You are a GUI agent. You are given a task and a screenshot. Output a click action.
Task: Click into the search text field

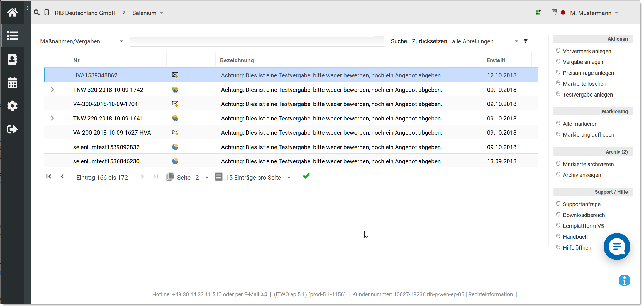[257, 41]
